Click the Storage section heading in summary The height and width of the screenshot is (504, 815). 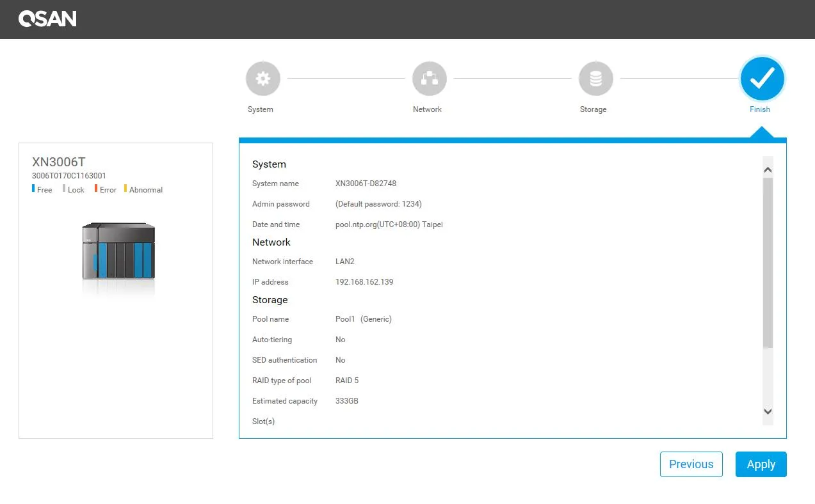tap(270, 300)
